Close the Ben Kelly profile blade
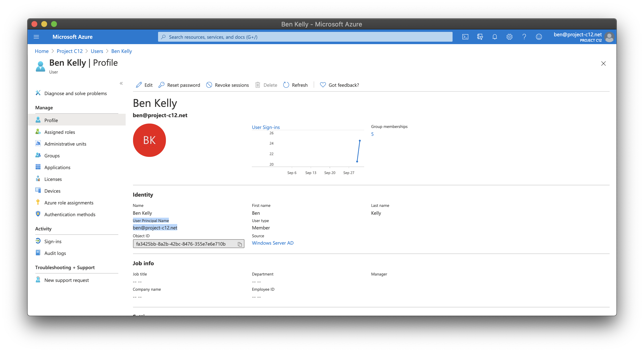644x352 pixels. tap(603, 64)
